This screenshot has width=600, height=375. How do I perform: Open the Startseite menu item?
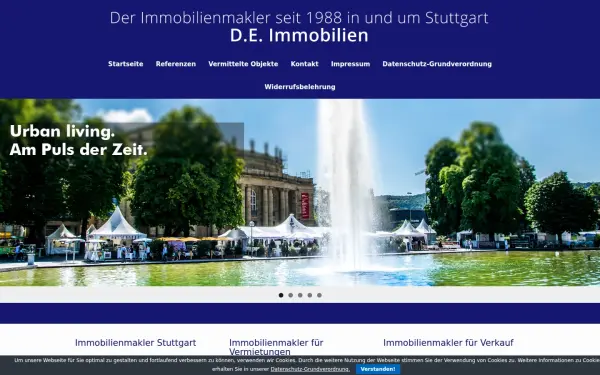(x=126, y=64)
